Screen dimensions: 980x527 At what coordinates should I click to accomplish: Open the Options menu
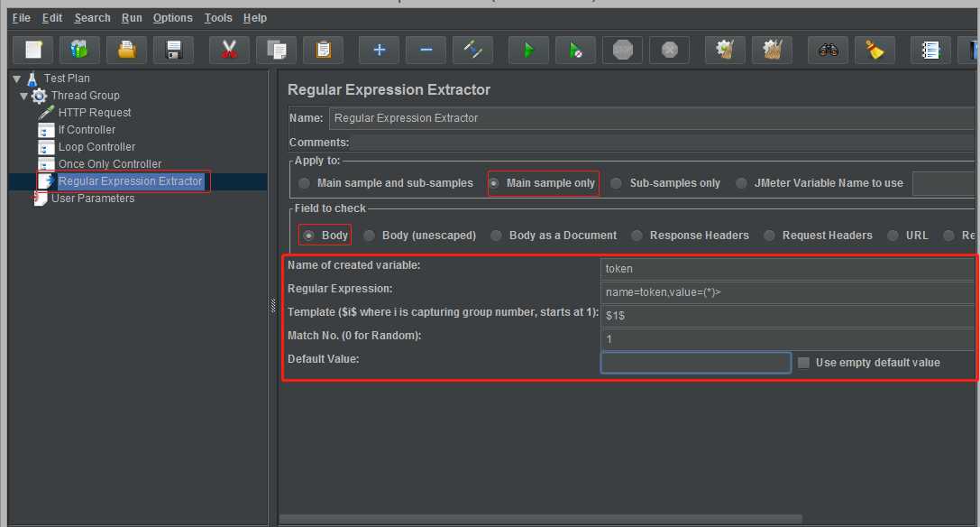pyautogui.click(x=173, y=17)
